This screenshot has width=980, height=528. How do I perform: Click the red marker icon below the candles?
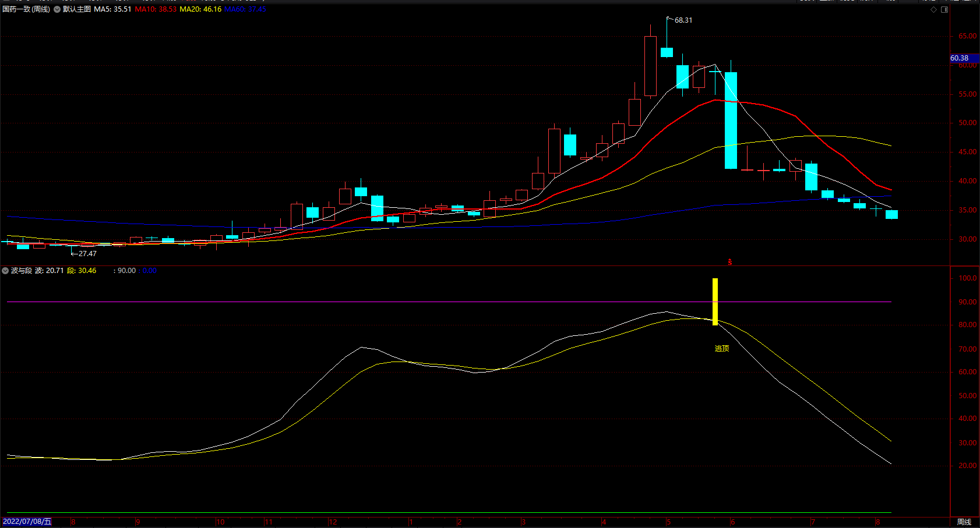(x=729, y=262)
